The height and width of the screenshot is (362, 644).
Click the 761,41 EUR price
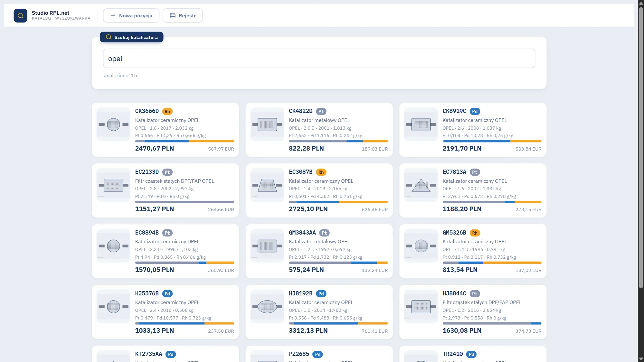point(374,331)
